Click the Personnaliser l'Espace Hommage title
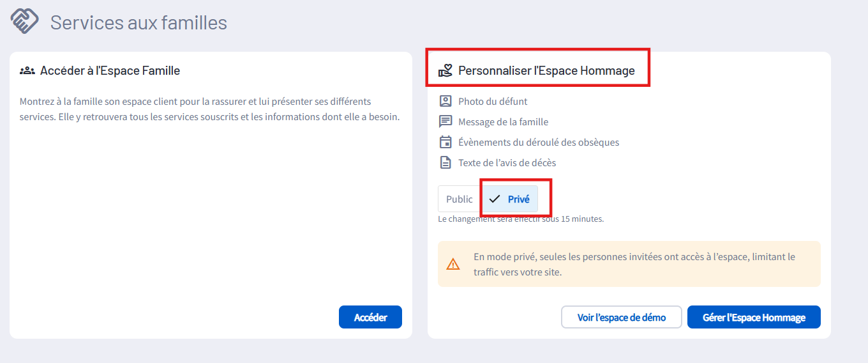This screenshot has height=363, width=868. [546, 71]
